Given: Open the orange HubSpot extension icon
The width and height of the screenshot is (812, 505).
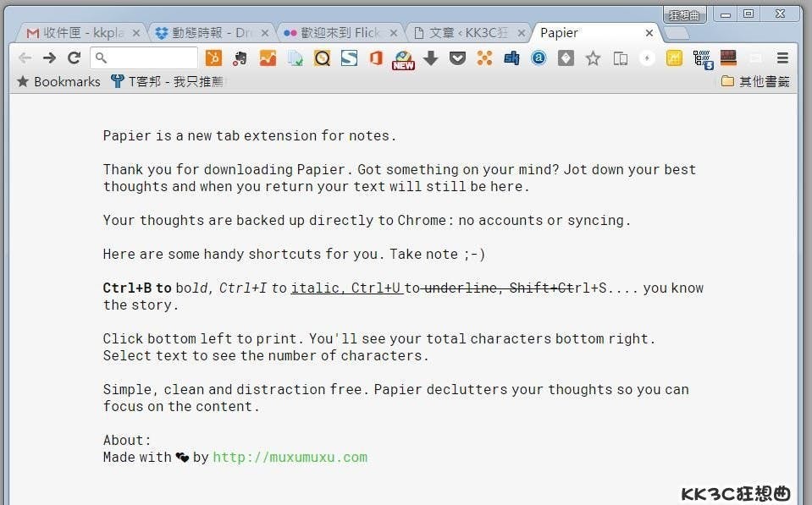Looking at the screenshot, I should [x=213, y=58].
